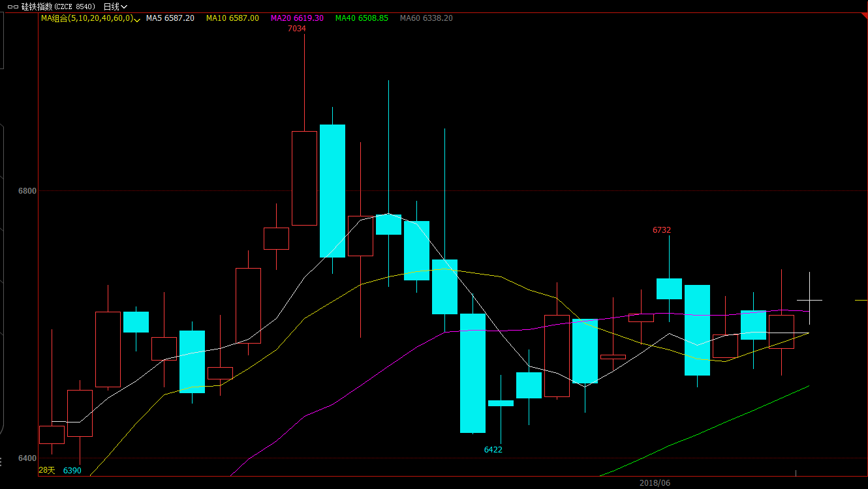Click the MA10 6587.00 value
The height and width of the screenshot is (489, 868).
[x=232, y=18]
